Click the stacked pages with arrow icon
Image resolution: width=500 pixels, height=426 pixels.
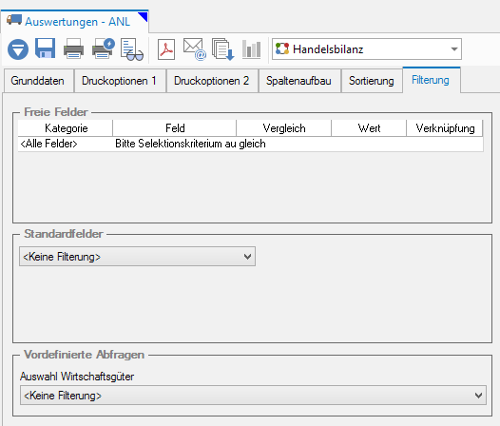(x=223, y=49)
